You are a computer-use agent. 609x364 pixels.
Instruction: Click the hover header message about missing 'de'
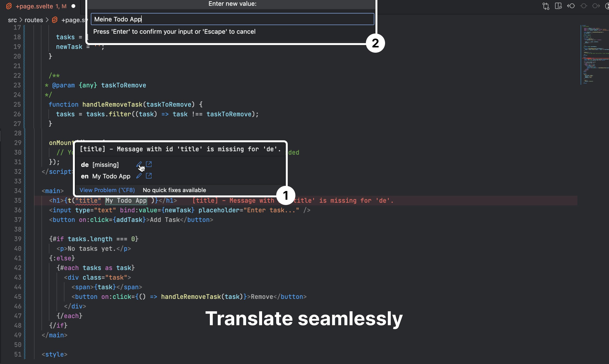point(180,149)
